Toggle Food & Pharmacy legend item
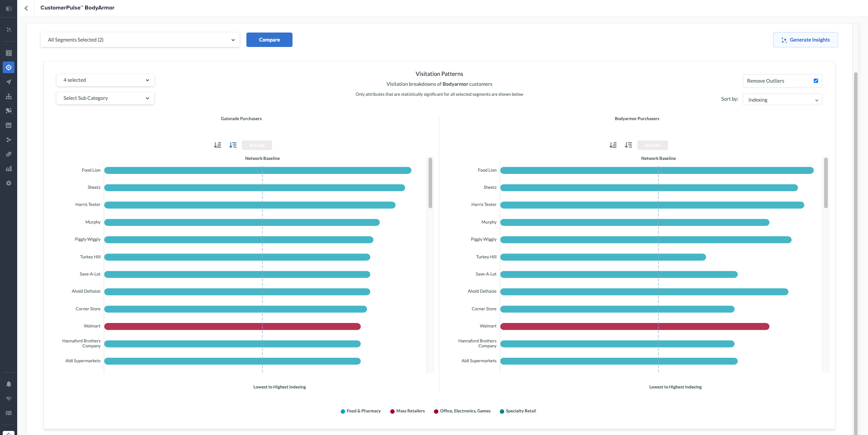This screenshot has width=868, height=435. (x=361, y=411)
